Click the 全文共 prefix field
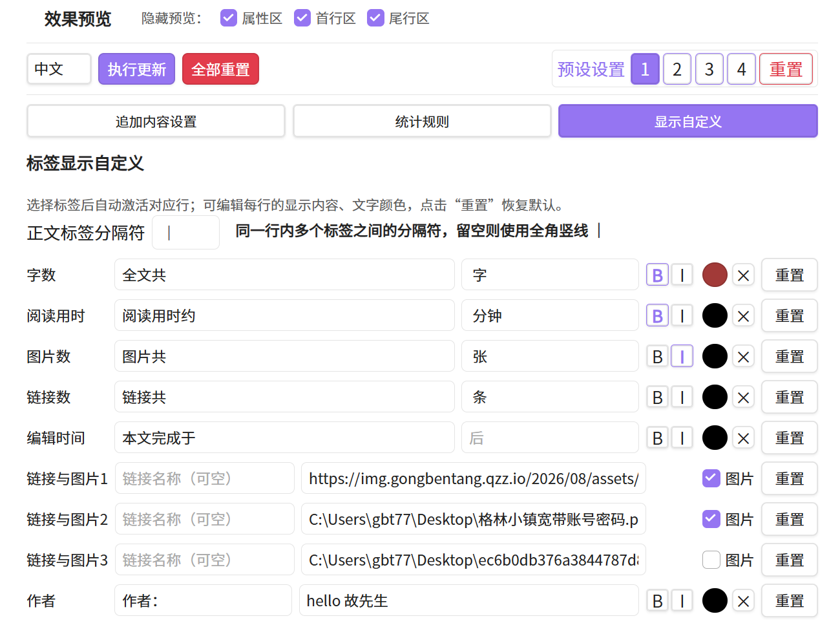Viewport: 840px width, 636px height. [284, 275]
